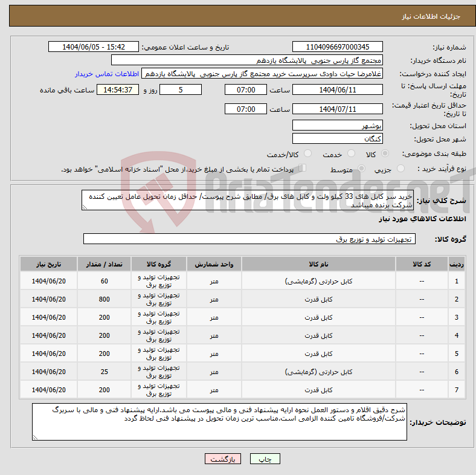
Task: Click the general description text area
Action: 248,200
